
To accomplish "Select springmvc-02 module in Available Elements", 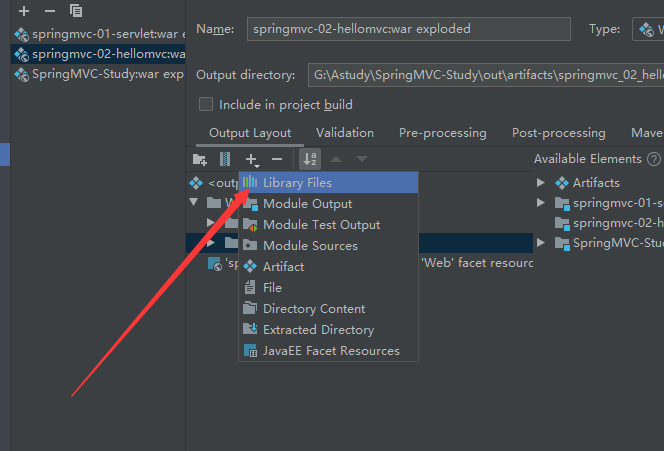I will point(618,223).
